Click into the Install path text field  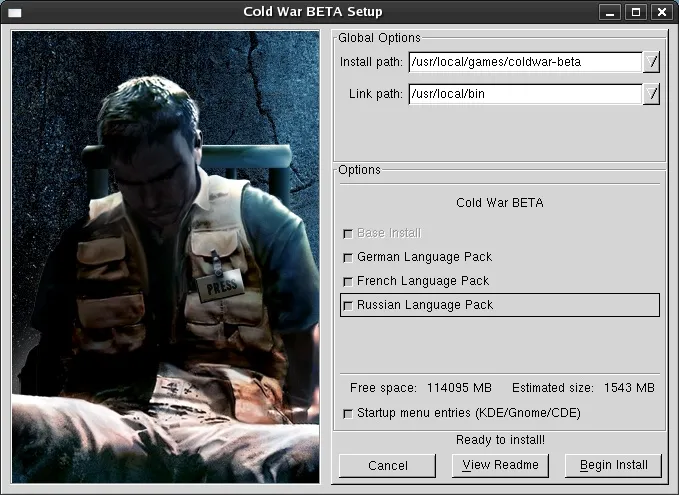pos(525,62)
